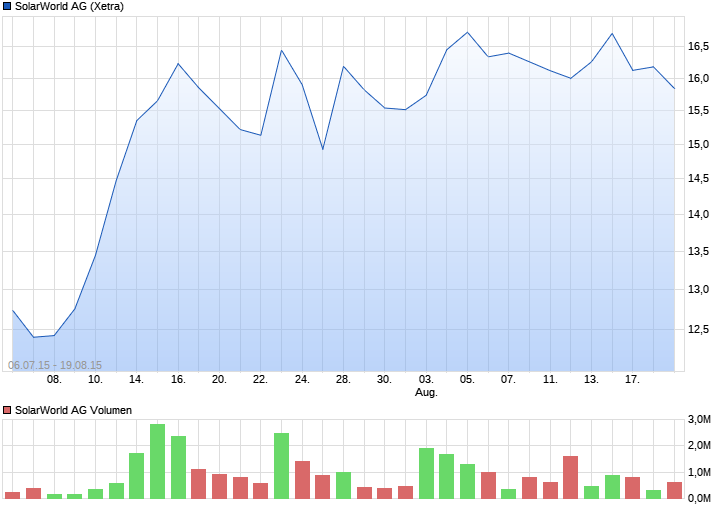This screenshot has width=726, height=508.
Task: Click the red Volumen legend square
Action: coord(7,410)
